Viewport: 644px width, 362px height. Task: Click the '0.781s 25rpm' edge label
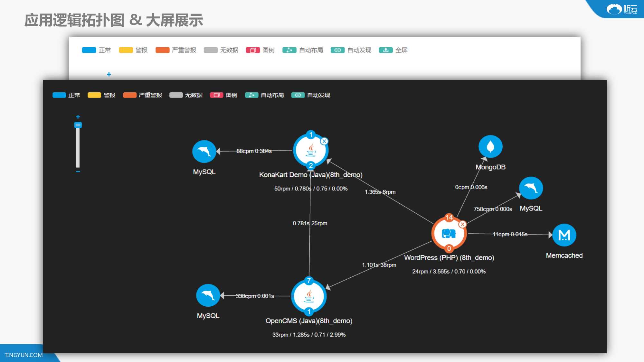pyautogui.click(x=310, y=223)
